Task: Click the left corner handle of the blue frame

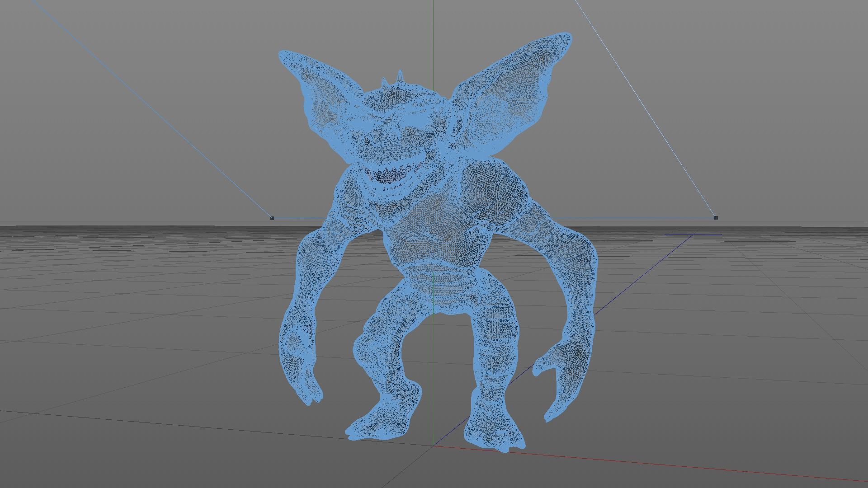Action: [272, 218]
